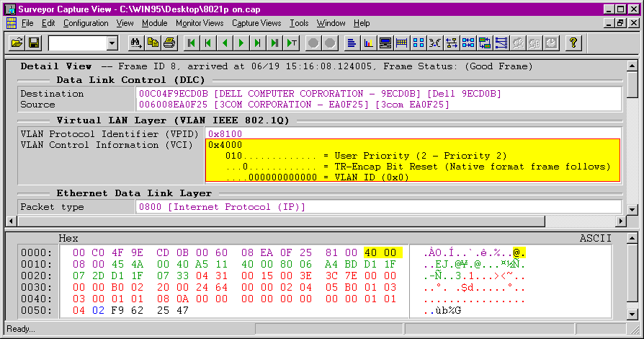Jump to first frame using the toolbar

[x=192, y=43]
